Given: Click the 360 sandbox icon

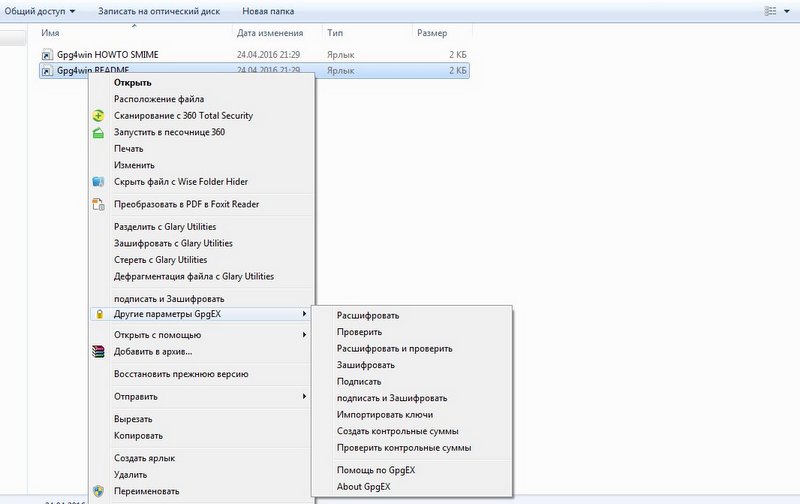Looking at the screenshot, I should [x=98, y=133].
